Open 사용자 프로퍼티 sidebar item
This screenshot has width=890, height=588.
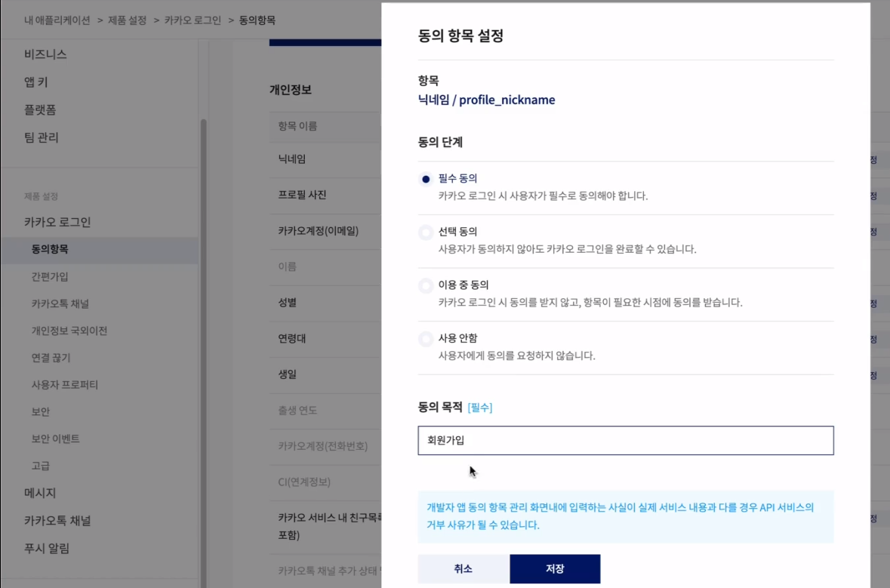click(65, 384)
